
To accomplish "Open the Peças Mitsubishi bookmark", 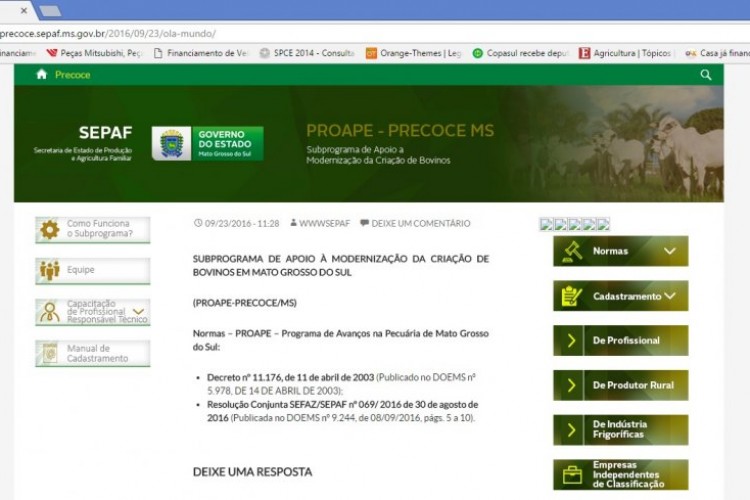I will point(94,53).
